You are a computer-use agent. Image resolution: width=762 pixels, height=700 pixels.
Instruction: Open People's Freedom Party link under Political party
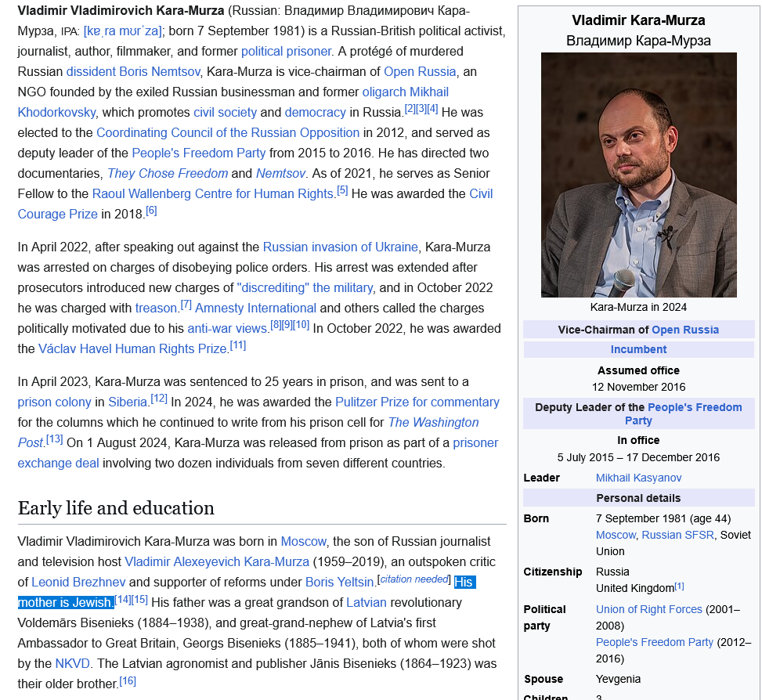click(655, 643)
